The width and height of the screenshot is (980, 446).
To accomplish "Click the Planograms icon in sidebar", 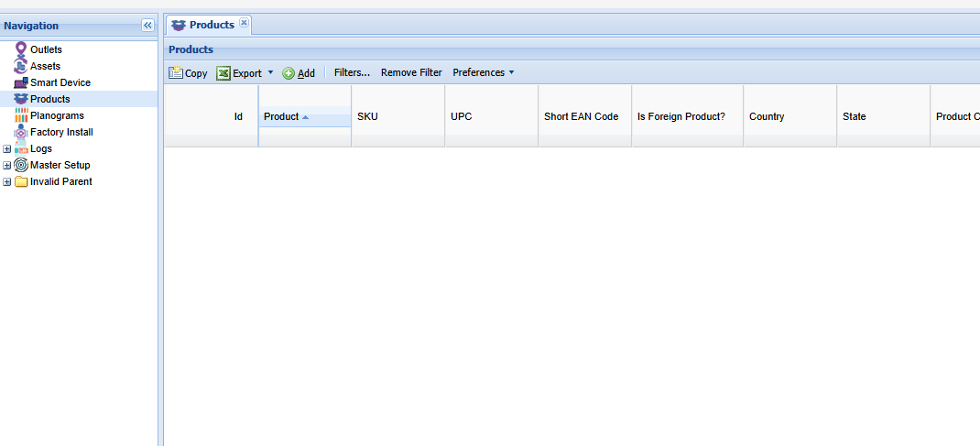I will (x=21, y=115).
